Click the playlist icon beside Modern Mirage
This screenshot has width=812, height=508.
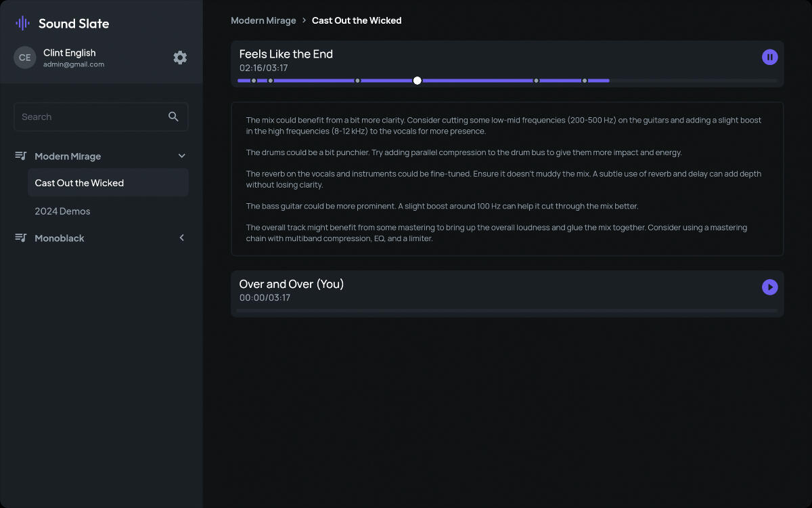tap(21, 156)
